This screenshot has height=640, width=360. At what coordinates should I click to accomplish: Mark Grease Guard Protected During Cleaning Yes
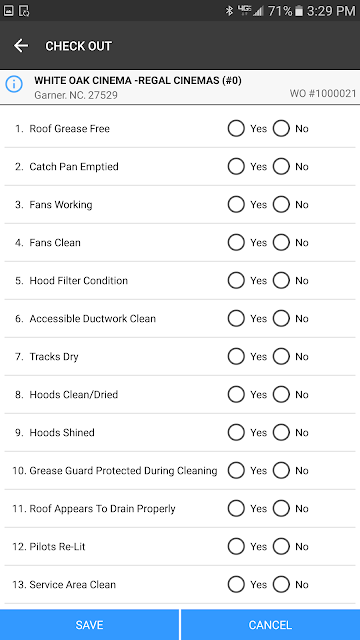pos(236,470)
